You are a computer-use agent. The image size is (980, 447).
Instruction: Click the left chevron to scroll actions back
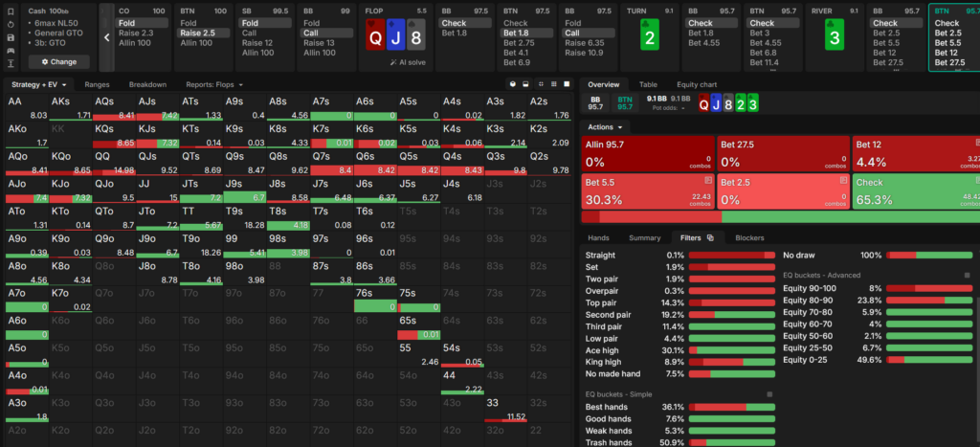point(107,37)
